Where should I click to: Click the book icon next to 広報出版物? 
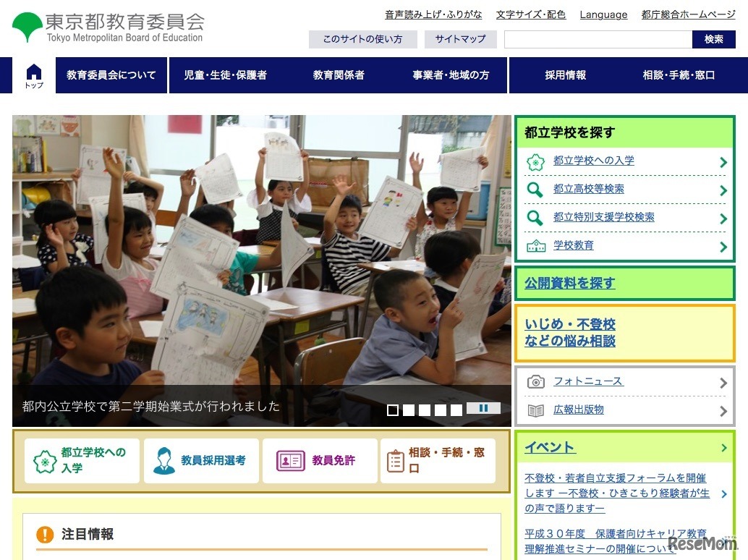click(x=536, y=410)
